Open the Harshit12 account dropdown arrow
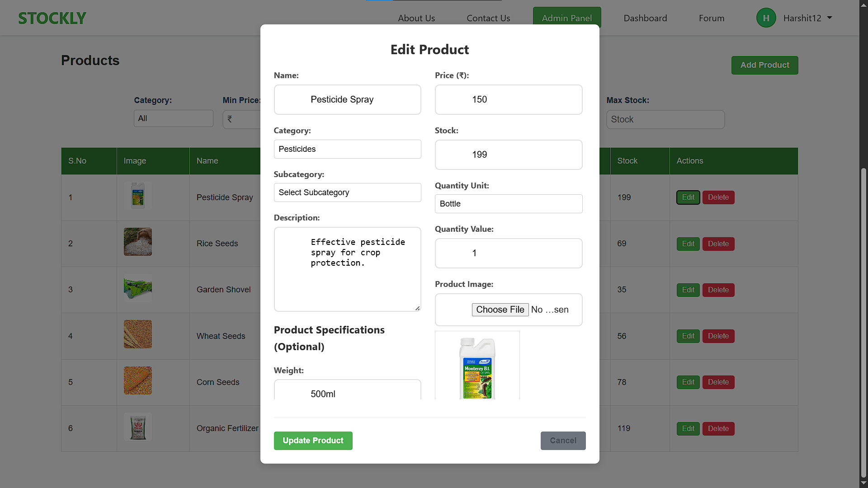868x488 pixels. click(830, 18)
